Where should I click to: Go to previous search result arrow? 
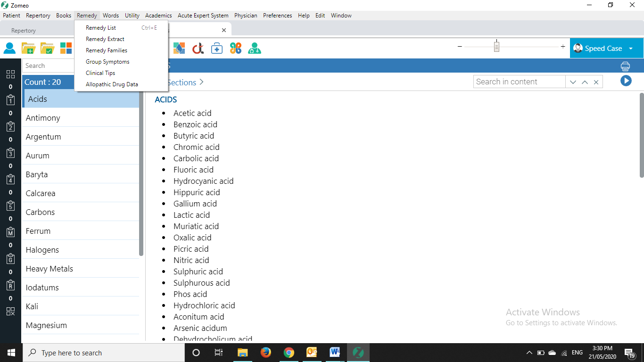click(585, 82)
